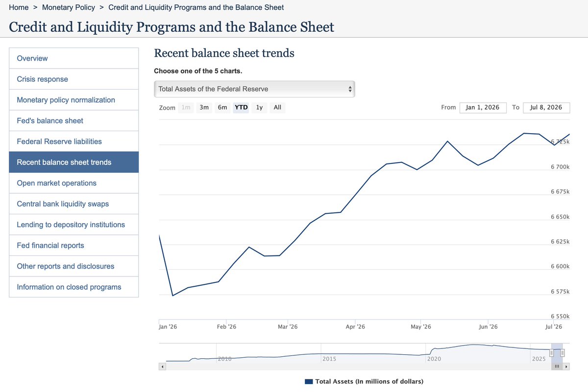Select the YTD zoom range

point(241,107)
